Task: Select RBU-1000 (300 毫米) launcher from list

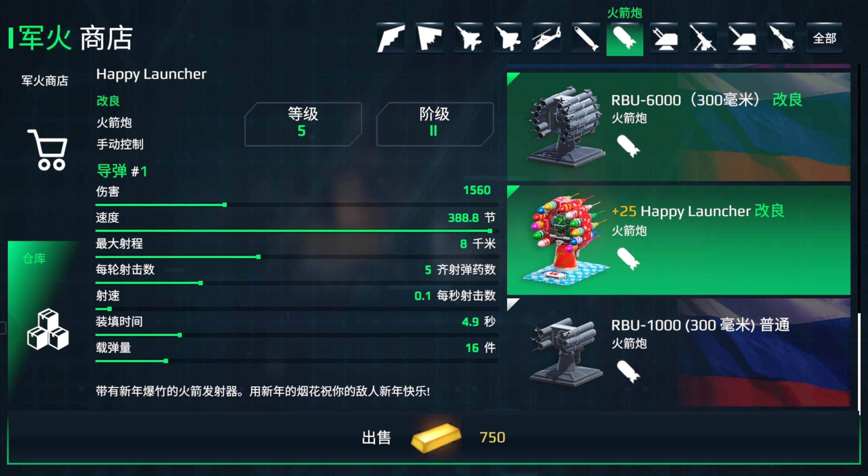Action: [678, 352]
